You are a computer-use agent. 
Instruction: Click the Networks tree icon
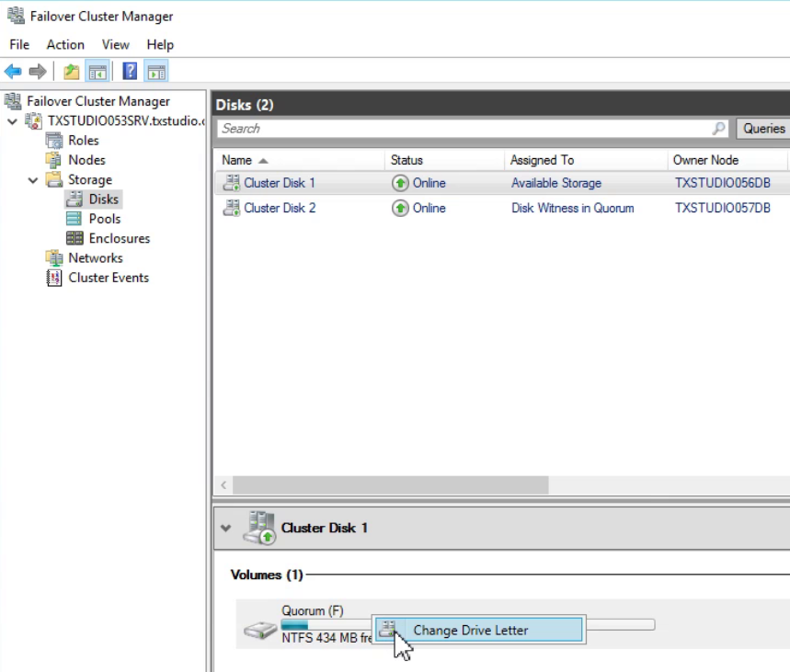coord(54,257)
